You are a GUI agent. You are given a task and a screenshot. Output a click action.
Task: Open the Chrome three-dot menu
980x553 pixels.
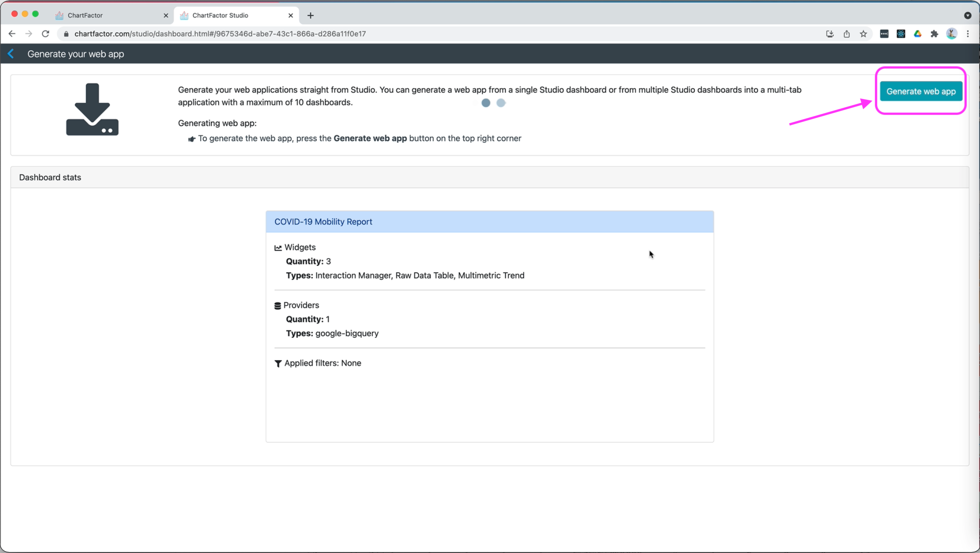point(968,34)
